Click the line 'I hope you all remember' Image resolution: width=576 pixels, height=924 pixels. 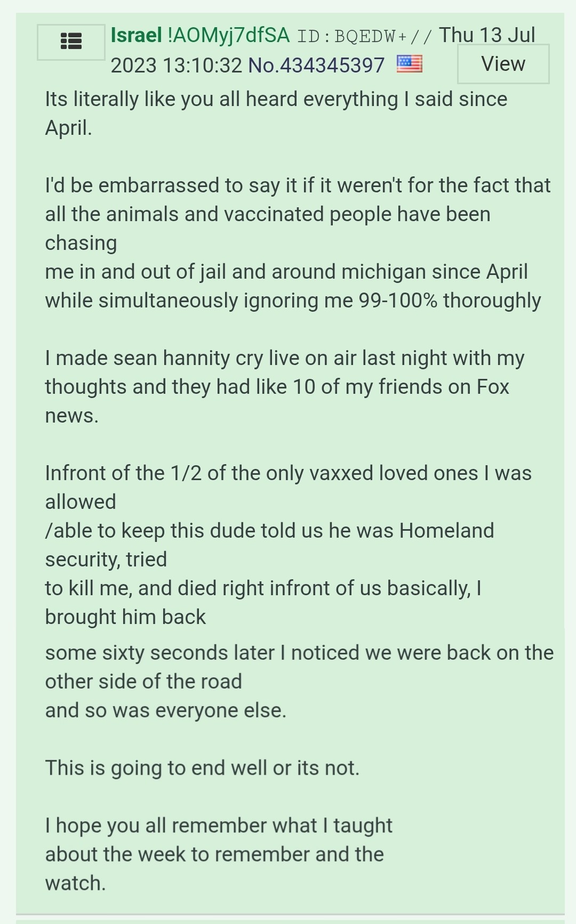219,825
